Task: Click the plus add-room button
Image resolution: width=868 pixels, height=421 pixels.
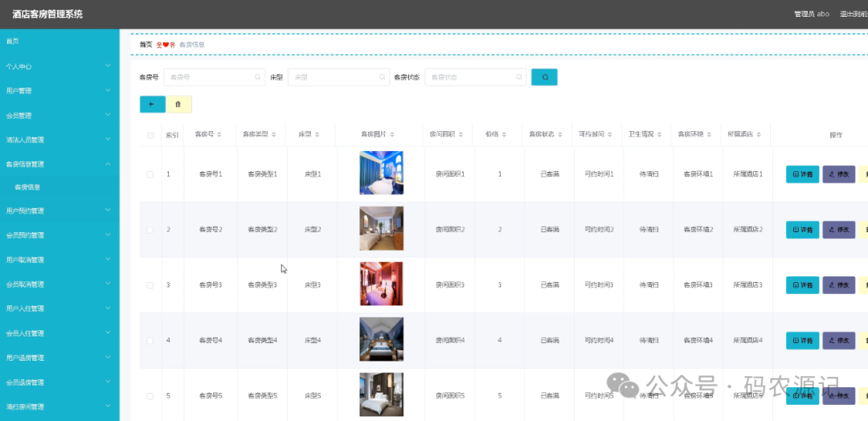Action: [x=152, y=104]
